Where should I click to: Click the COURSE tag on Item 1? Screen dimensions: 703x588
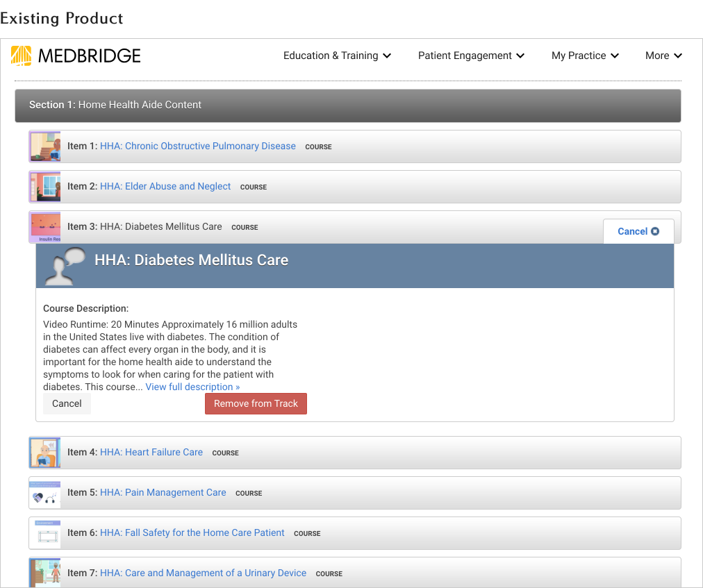[x=318, y=147]
